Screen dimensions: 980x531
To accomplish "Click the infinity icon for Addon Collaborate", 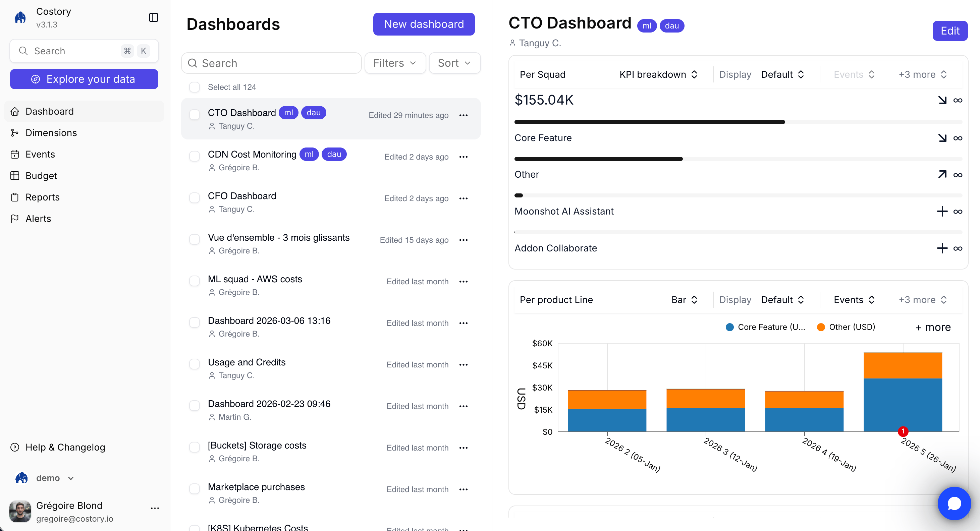I will coord(958,248).
